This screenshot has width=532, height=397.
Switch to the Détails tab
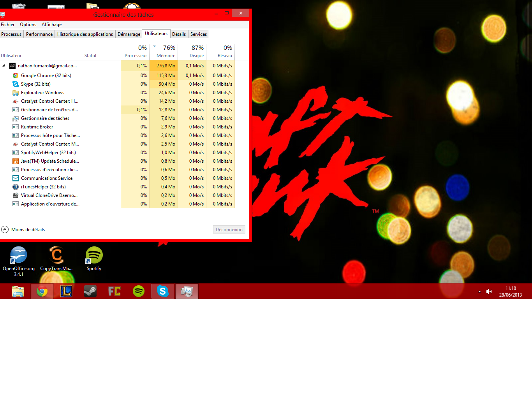[179, 34]
